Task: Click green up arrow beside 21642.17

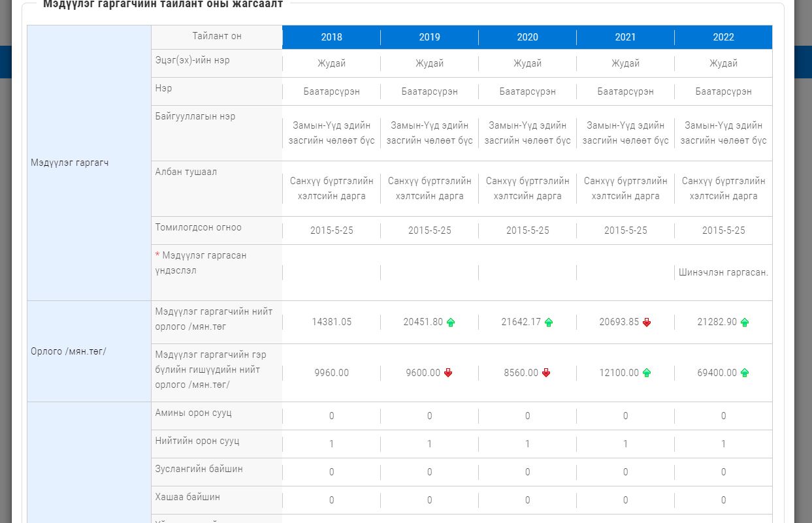Action: coord(549,323)
